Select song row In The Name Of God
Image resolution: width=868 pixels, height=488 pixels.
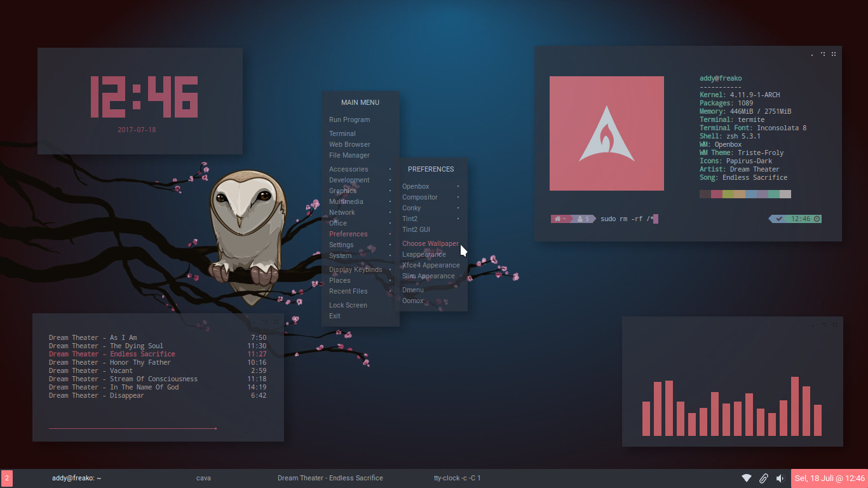158,387
